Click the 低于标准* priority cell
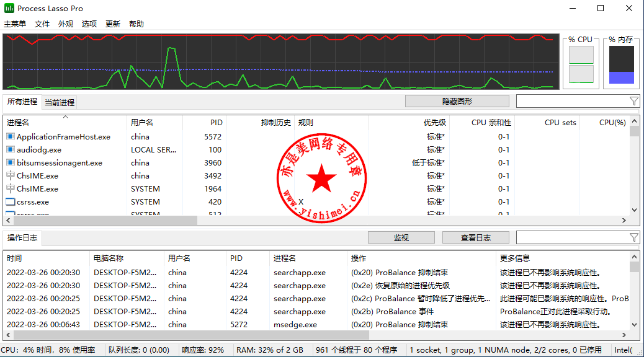Image resolution: width=644 pixels, height=357 pixels. [428, 163]
